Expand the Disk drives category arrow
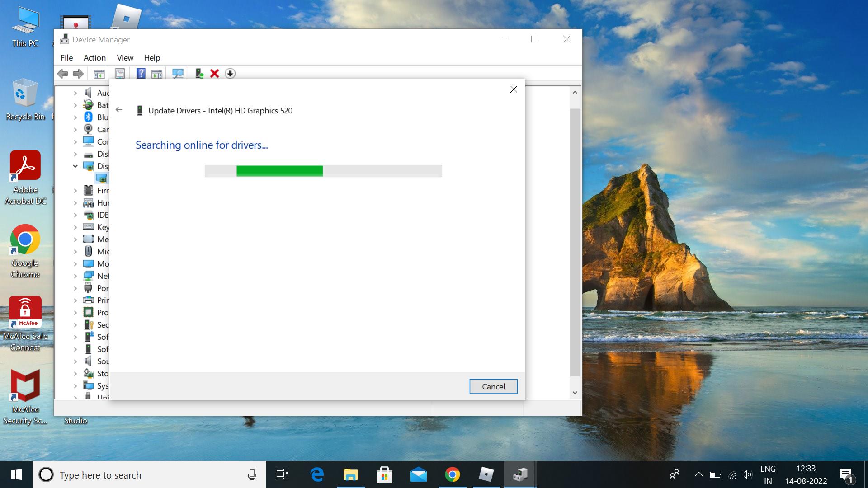 pyautogui.click(x=75, y=154)
